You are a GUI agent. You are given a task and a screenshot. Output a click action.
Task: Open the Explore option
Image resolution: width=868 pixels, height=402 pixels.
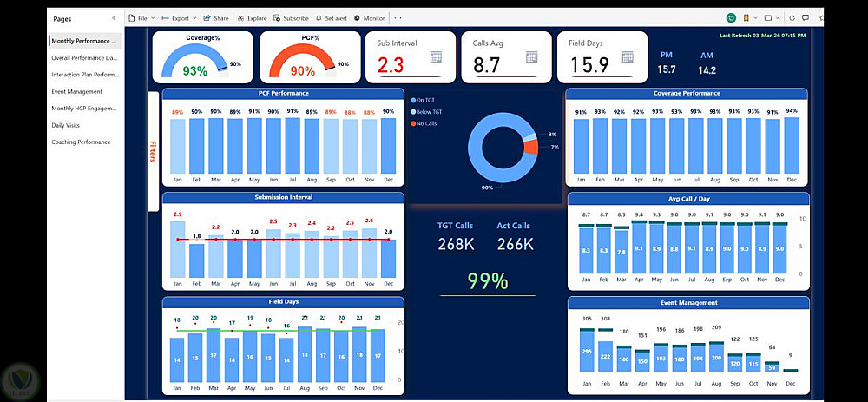click(x=252, y=18)
